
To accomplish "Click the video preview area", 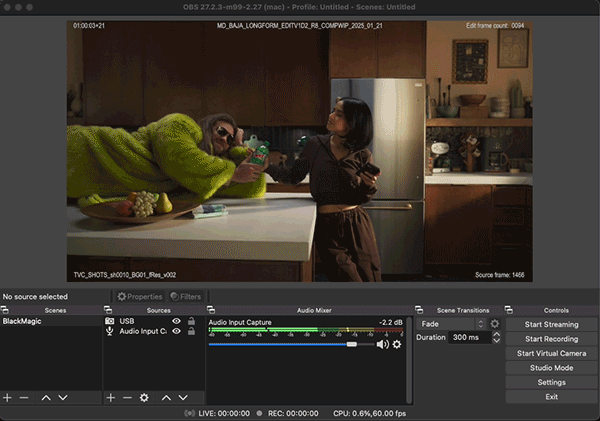I will (x=300, y=152).
